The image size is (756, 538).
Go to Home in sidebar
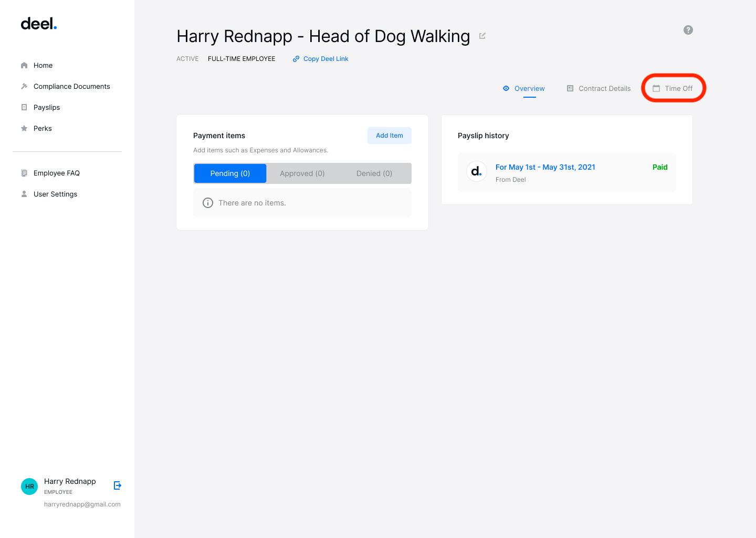(x=43, y=66)
